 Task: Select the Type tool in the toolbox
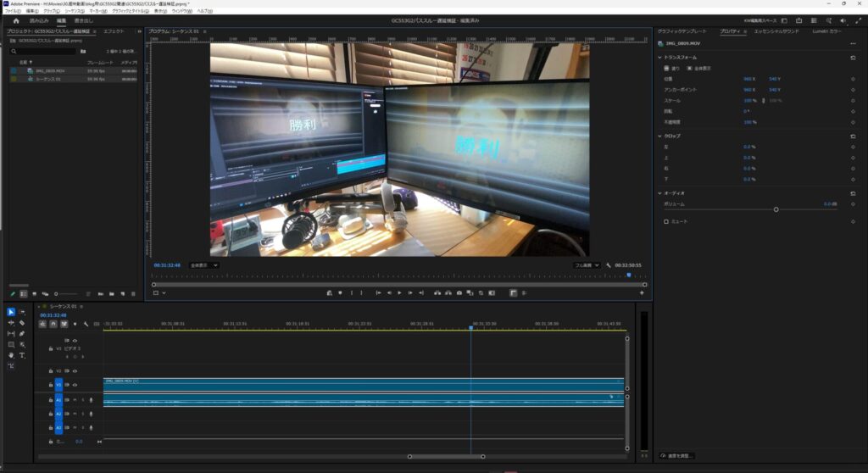22,355
